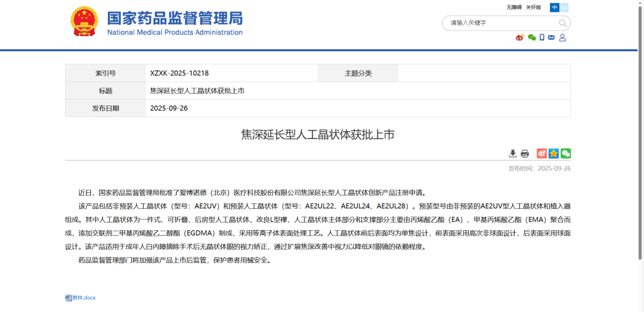Click the docx file icon beside 附件
The height and width of the screenshot is (312, 644).
(69, 298)
